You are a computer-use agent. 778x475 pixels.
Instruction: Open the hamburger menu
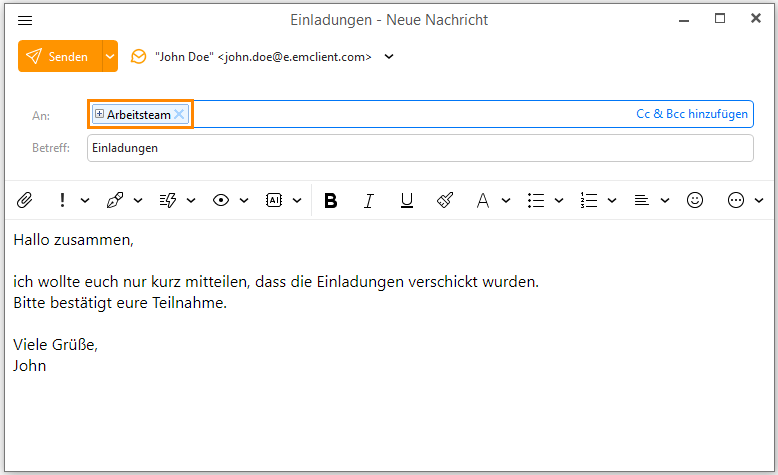(x=25, y=20)
